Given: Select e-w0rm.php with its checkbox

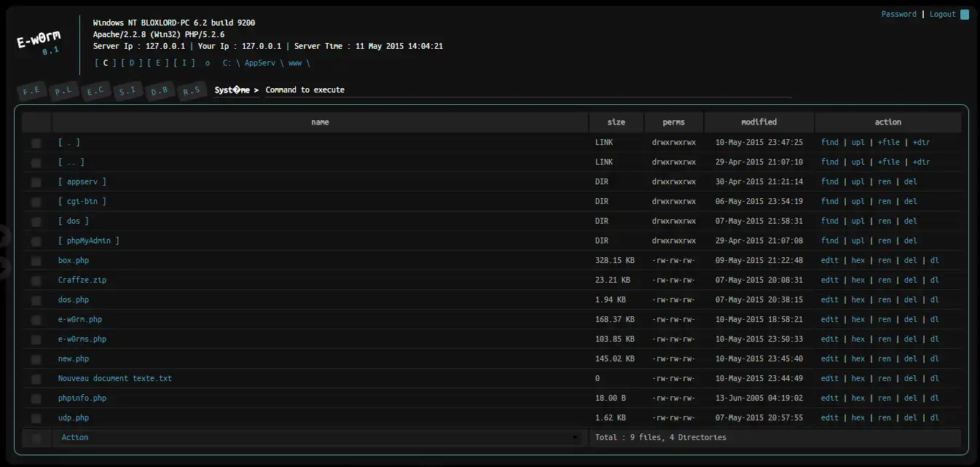Looking at the screenshot, I should 36,320.
